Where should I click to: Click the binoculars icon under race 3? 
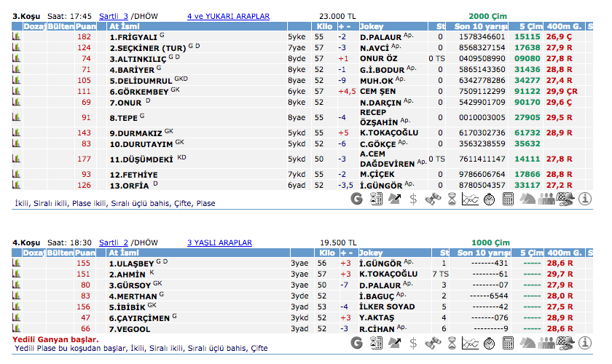coord(432,197)
